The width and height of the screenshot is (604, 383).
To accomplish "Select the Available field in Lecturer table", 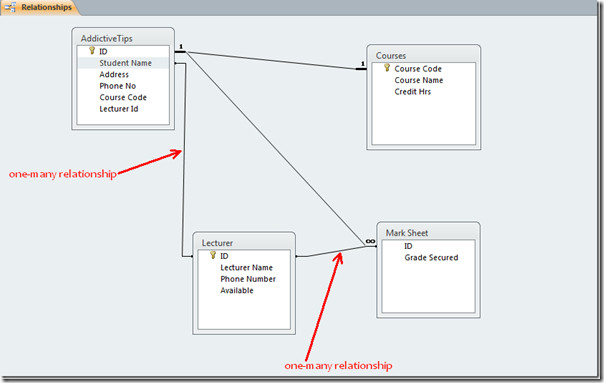I will click(x=244, y=291).
